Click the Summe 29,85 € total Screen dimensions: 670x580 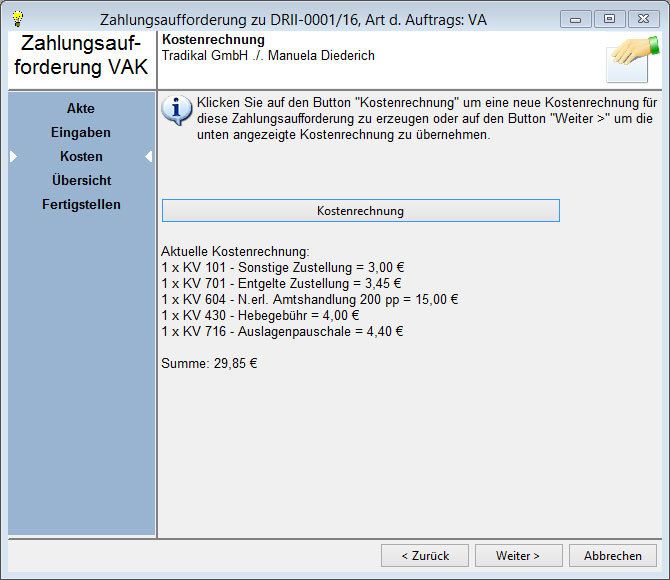[x=209, y=363]
